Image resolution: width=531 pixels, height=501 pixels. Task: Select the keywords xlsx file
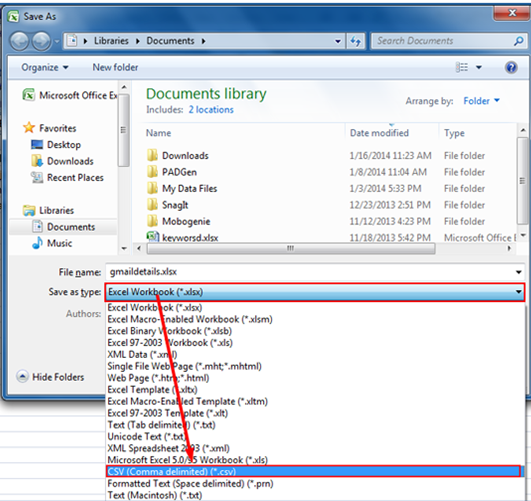183,237
